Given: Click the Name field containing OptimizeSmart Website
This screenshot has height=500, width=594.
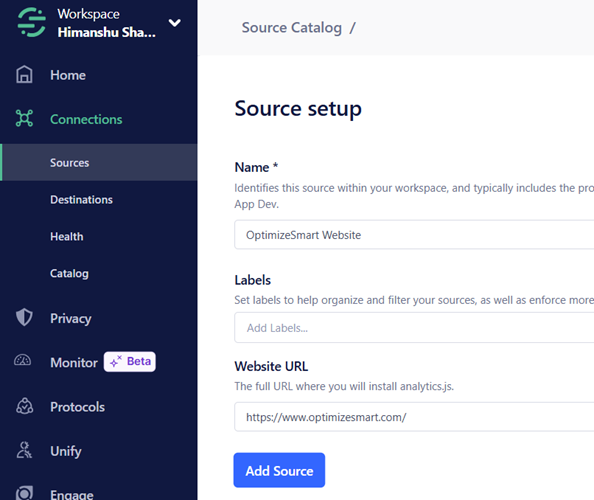Looking at the screenshot, I should click(x=414, y=235).
